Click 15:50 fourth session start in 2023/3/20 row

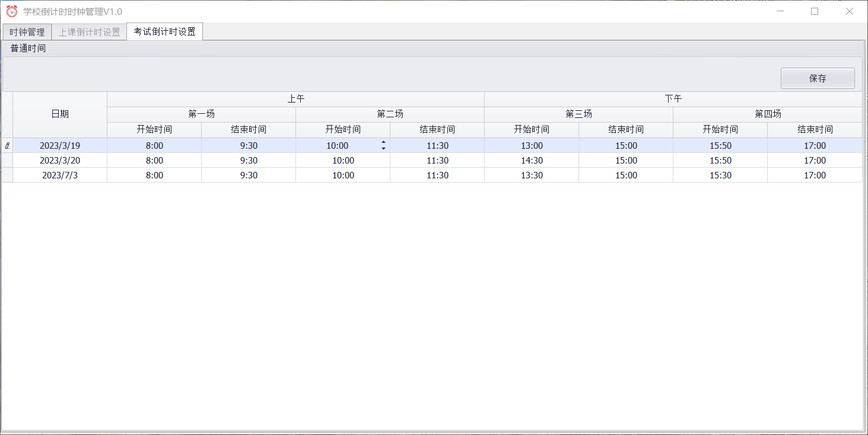(720, 160)
